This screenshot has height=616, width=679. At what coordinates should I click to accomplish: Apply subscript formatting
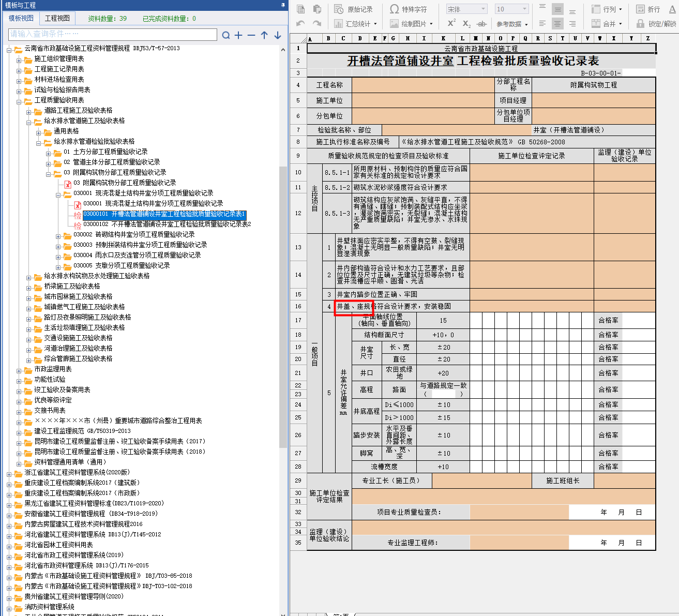(x=466, y=24)
